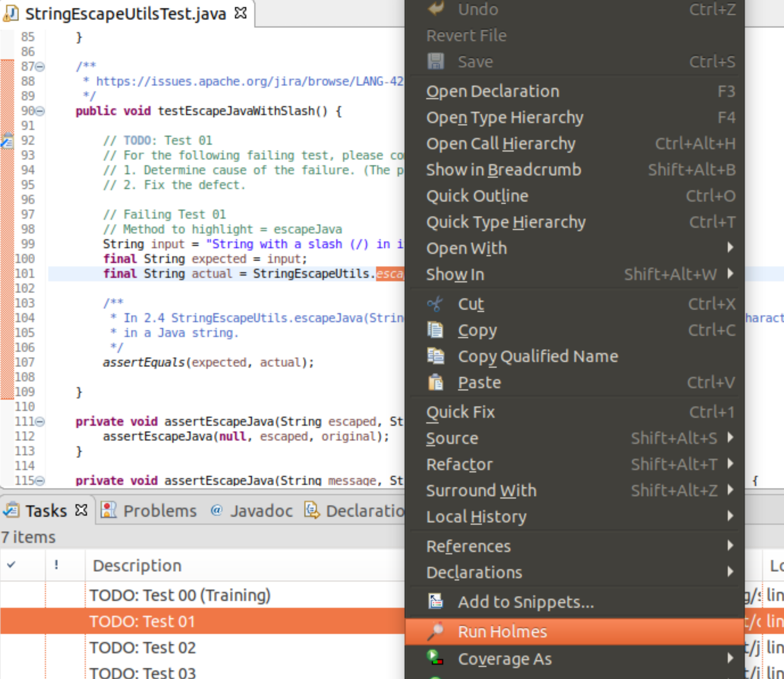
Task: Select Open Declaration from the context menu
Action: click(493, 91)
